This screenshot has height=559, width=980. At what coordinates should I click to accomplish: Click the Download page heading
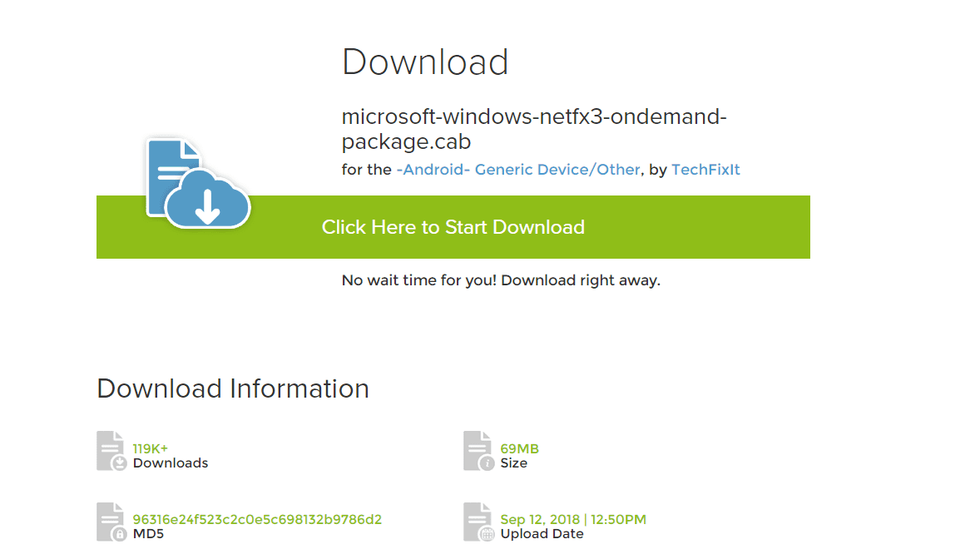click(425, 62)
